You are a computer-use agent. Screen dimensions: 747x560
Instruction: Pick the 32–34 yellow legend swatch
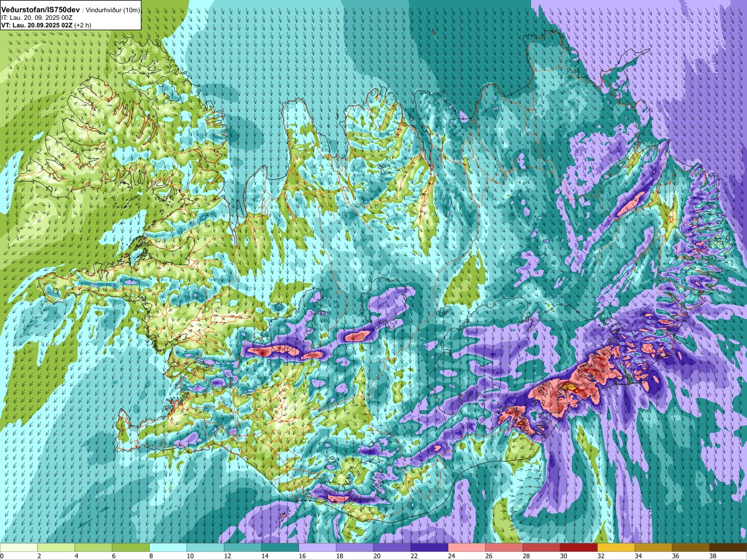(616, 548)
